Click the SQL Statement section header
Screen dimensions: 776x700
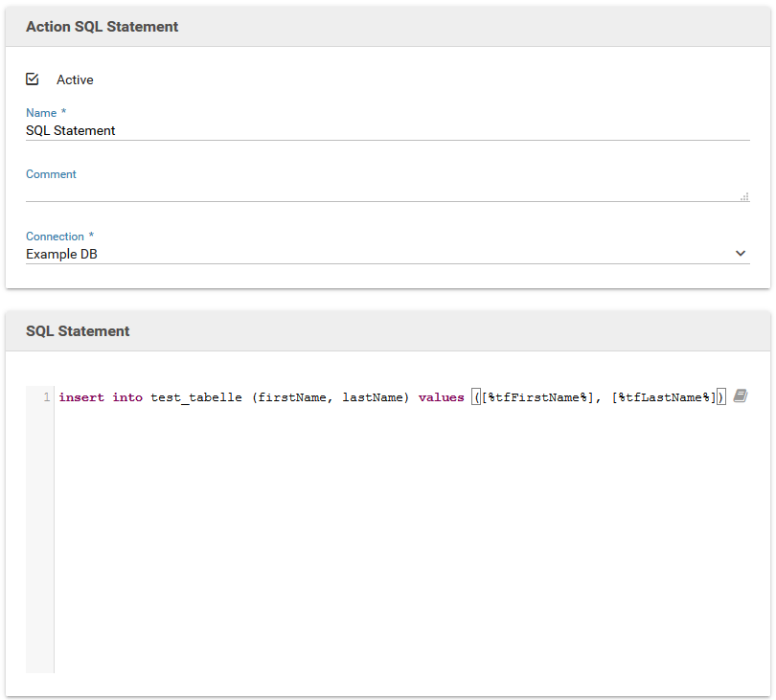[x=78, y=331]
